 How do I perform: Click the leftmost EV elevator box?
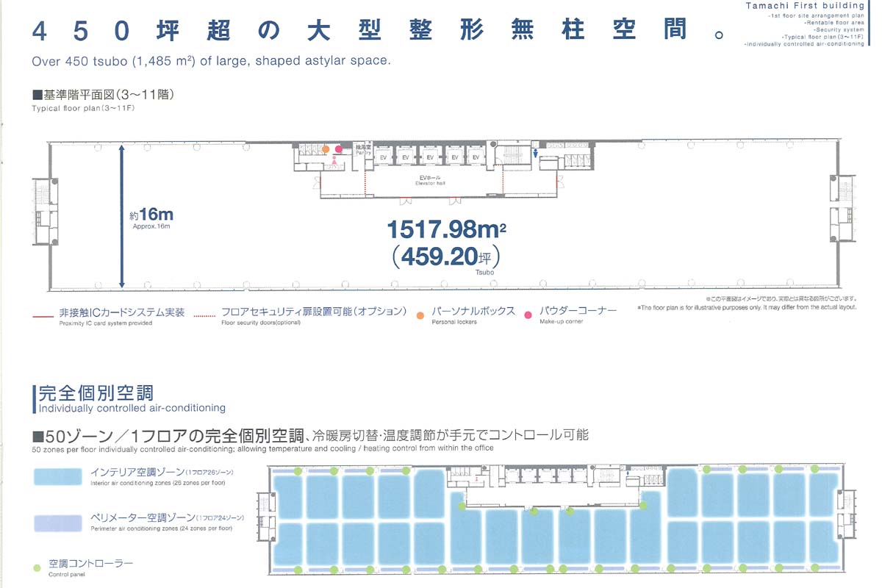(x=383, y=158)
